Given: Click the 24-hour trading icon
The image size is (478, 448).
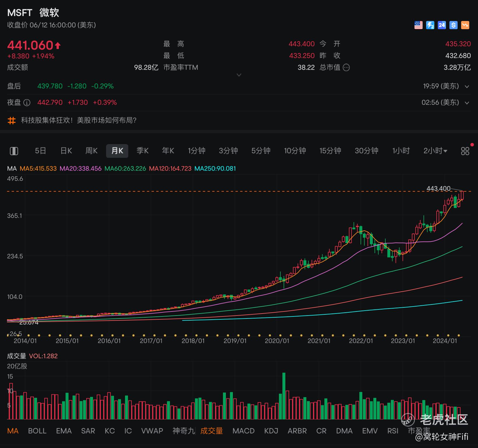Looking at the screenshot, I should coord(442,25).
